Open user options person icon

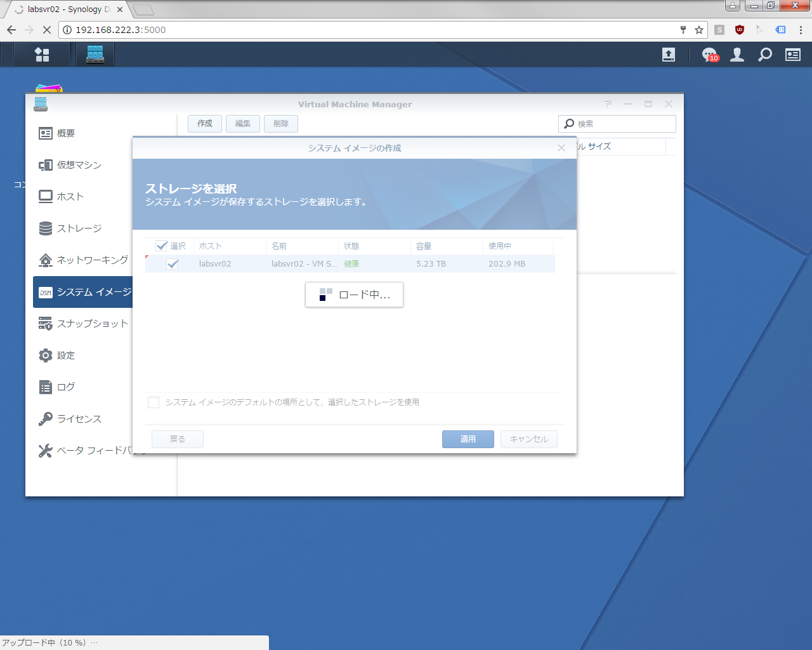coord(737,55)
